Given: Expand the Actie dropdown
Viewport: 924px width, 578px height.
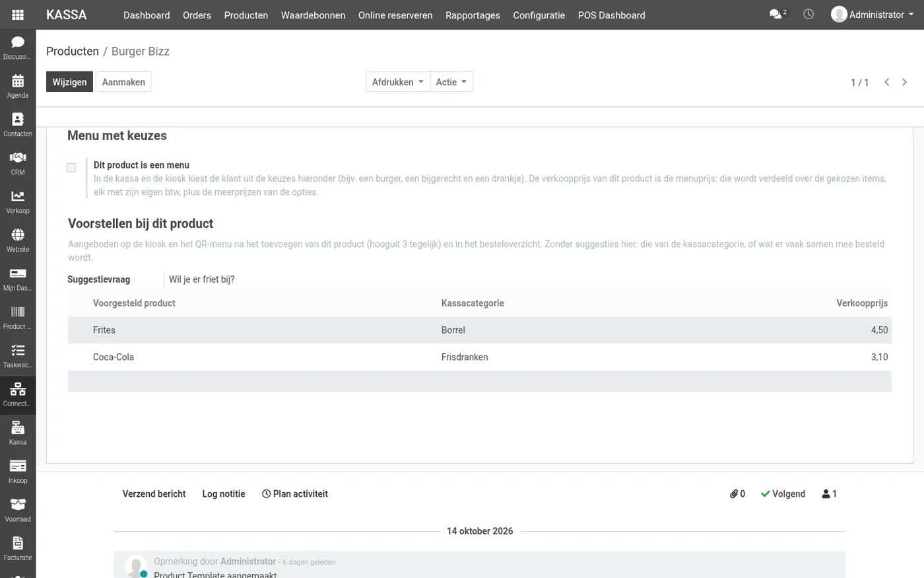Looking at the screenshot, I should (451, 82).
